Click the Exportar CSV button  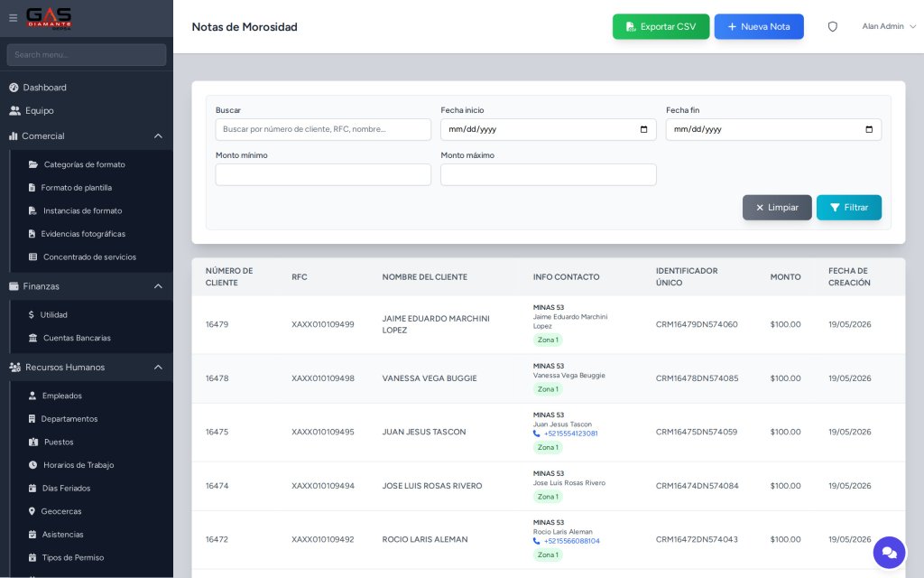pos(661,26)
